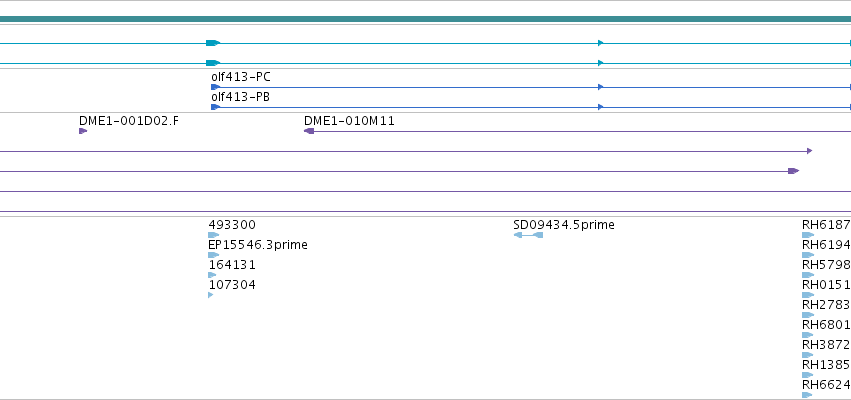The width and height of the screenshot is (851, 400).
Task: Click the DME1-010M11 label
Action: pyautogui.click(x=349, y=121)
